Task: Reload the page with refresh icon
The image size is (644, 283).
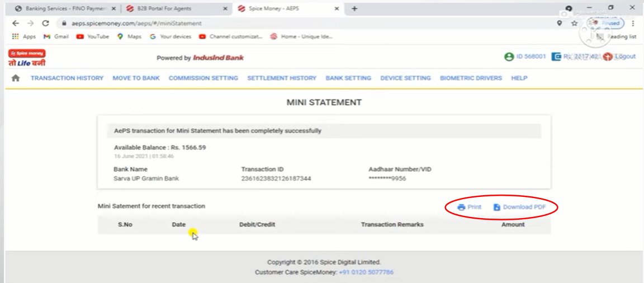Action: [46, 23]
